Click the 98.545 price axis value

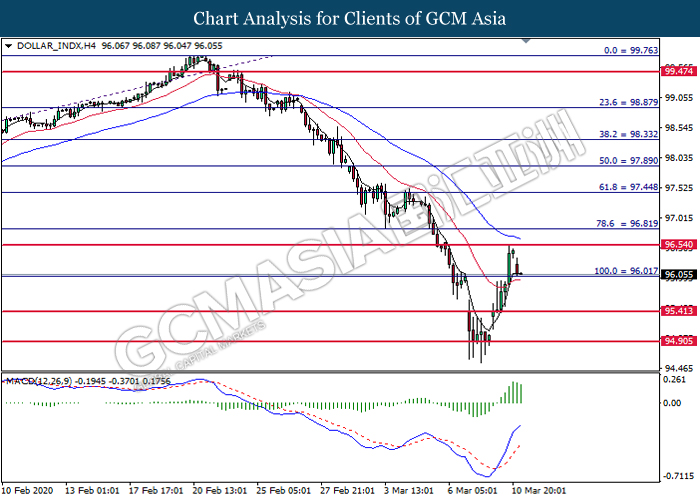point(679,128)
